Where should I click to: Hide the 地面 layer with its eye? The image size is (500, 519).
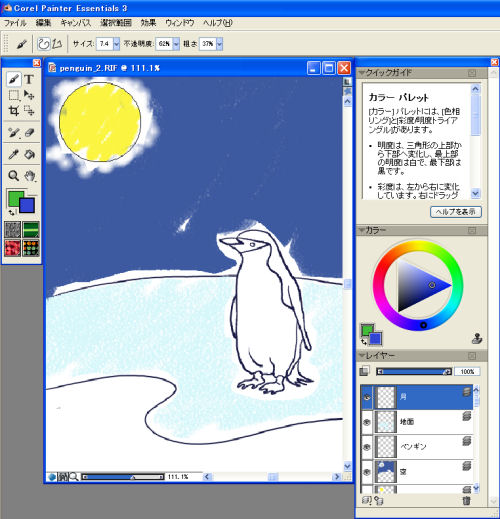pyautogui.click(x=367, y=422)
